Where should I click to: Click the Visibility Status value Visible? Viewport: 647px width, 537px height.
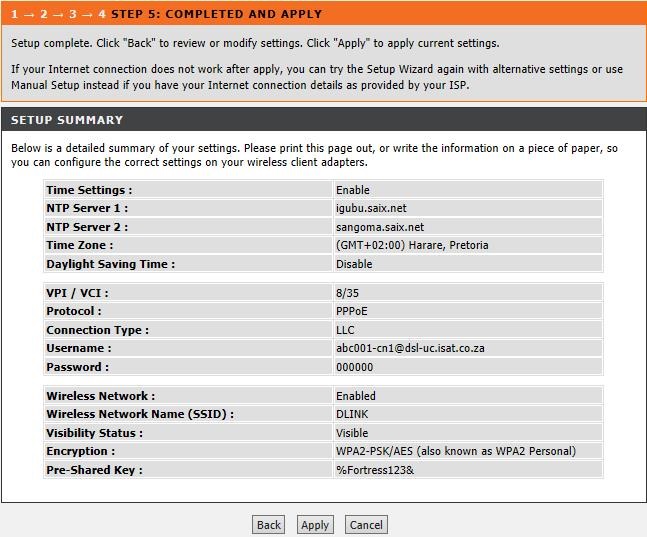[352, 433]
